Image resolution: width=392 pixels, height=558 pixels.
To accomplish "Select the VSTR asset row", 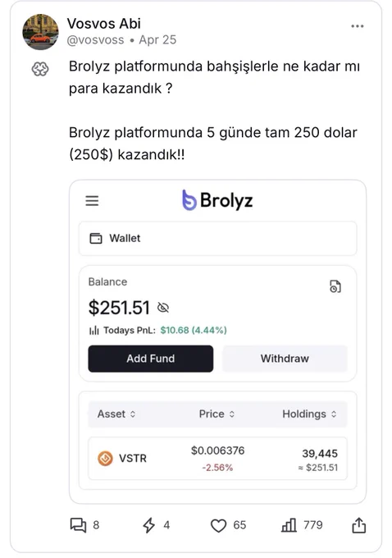I will point(217,459).
